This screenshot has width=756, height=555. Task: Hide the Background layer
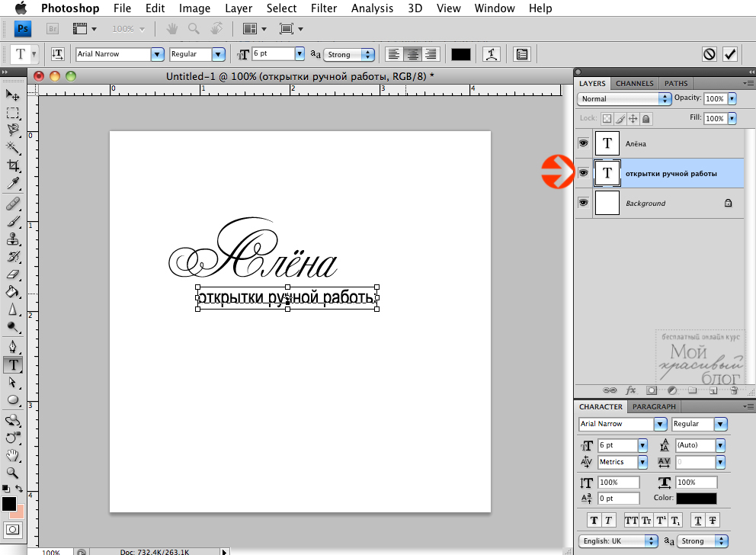(583, 203)
